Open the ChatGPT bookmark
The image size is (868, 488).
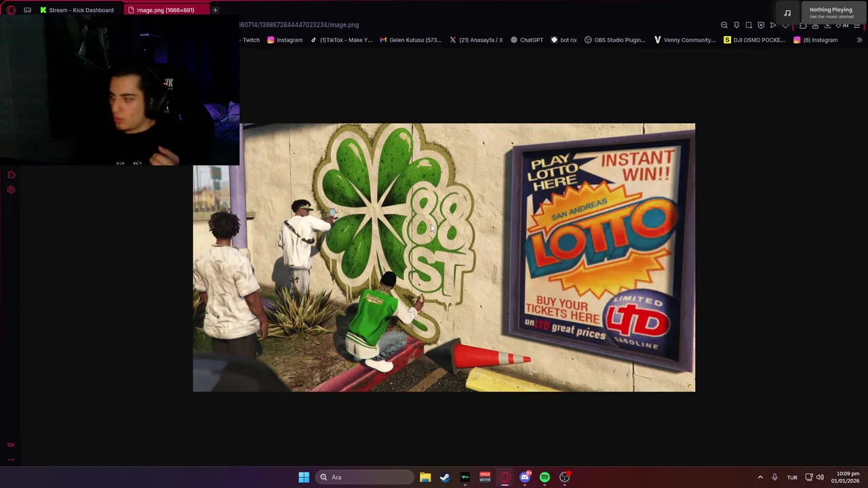[x=527, y=40]
